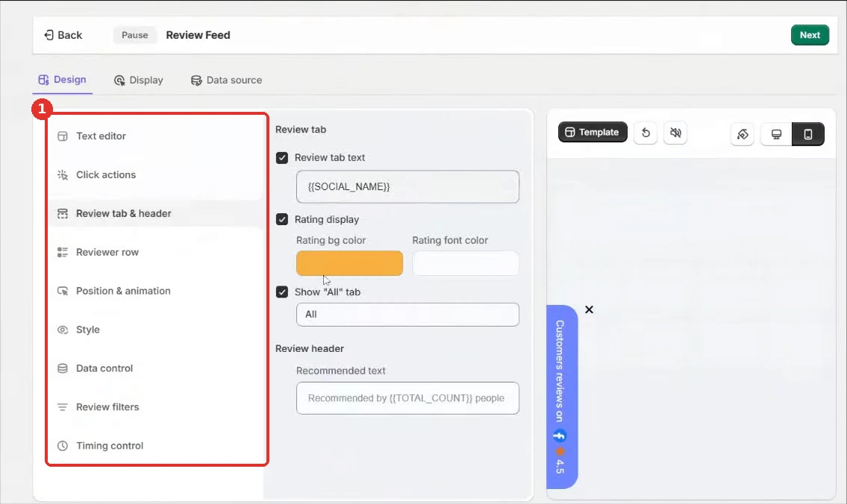This screenshot has height=504, width=847.
Task: Click the Text editor icon
Action: coord(63,136)
